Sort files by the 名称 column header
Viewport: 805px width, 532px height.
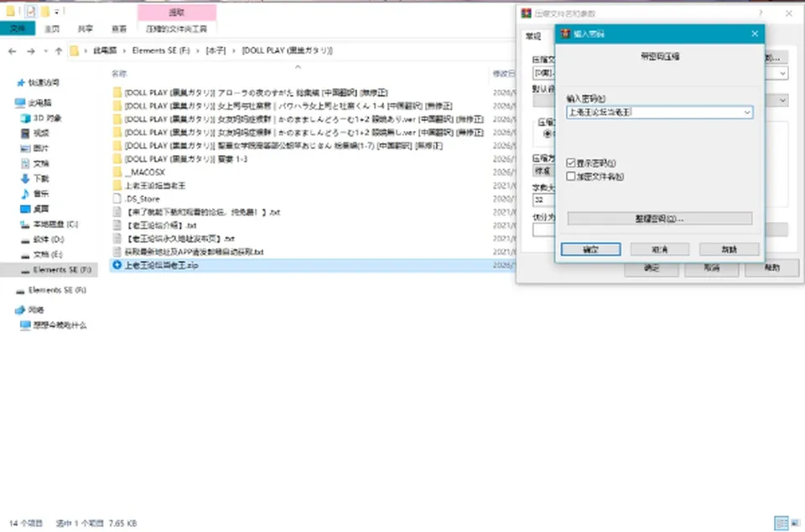(x=119, y=74)
